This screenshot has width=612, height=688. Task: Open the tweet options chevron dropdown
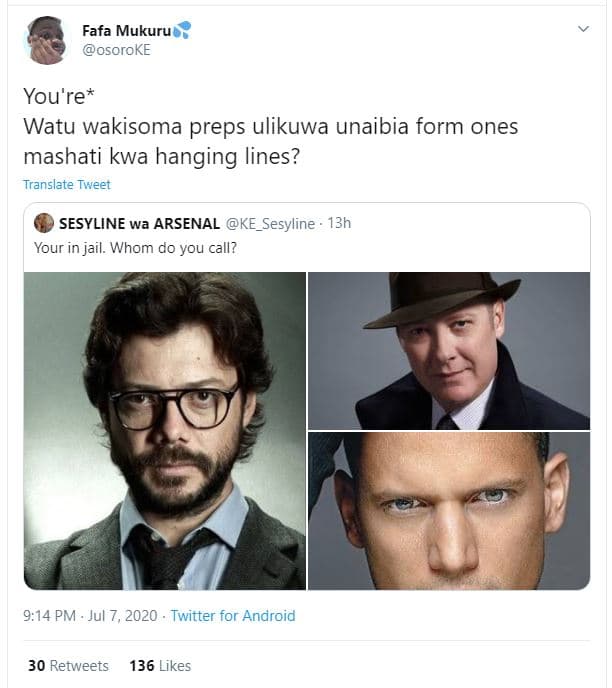pyautogui.click(x=584, y=30)
